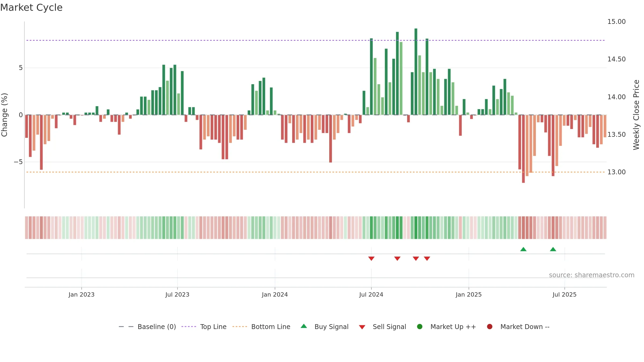Click the 14.00 price axis value

point(617,97)
